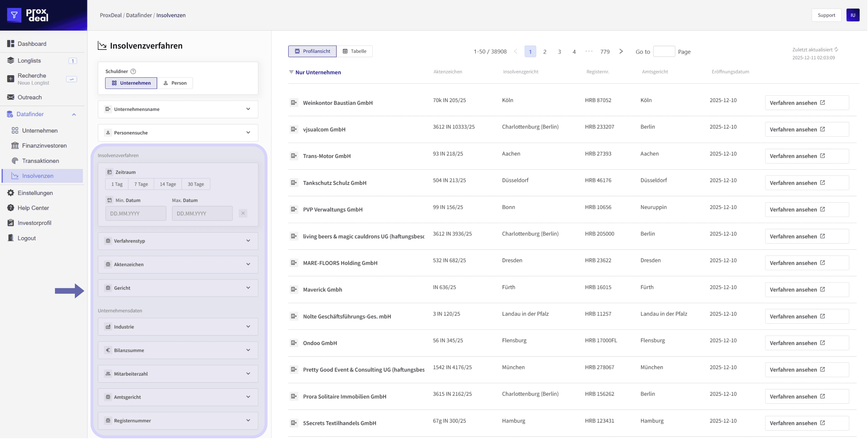Select Unternehmen as Schuldner type
Viewport: 868px width, 439px height.
131,83
